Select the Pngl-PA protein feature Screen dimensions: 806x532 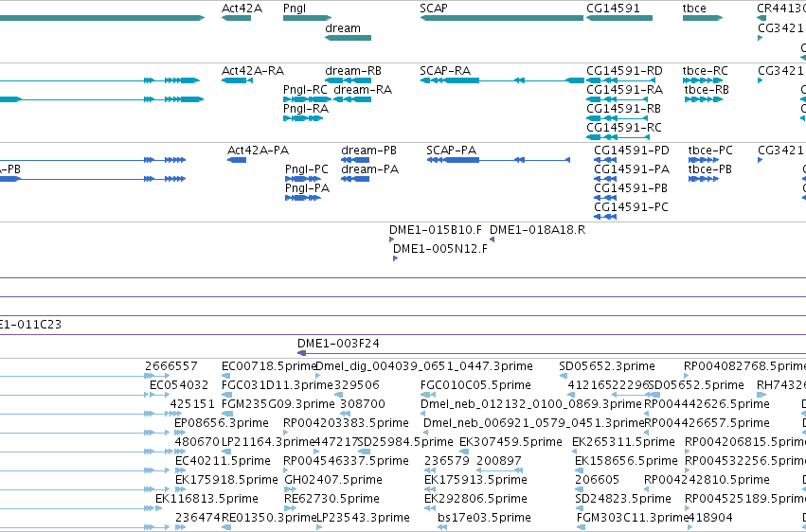(303, 198)
